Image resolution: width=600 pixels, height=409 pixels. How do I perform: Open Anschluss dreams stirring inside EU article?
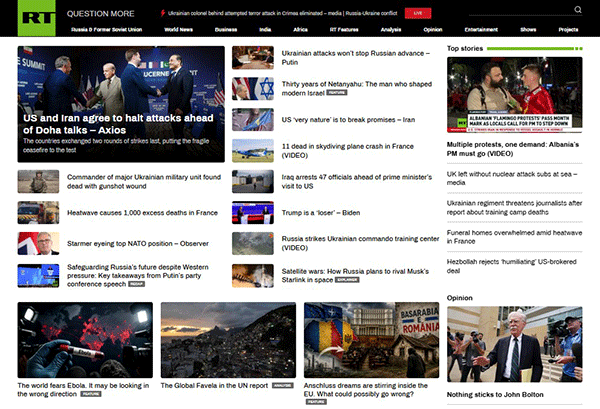[x=366, y=389]
